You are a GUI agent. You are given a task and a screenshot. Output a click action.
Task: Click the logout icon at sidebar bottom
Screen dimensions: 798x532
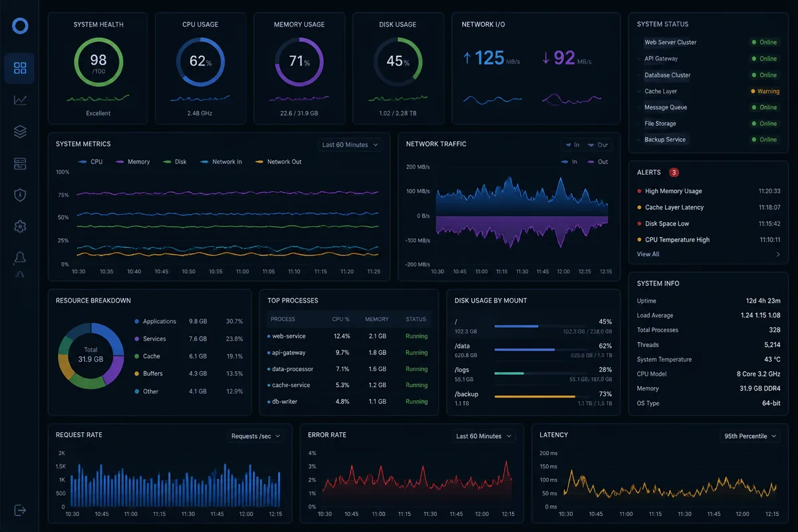[x=20, y=510]
